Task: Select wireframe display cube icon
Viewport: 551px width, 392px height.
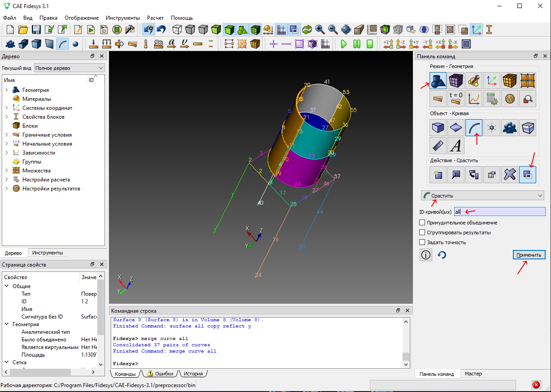Action: (178, 30)
